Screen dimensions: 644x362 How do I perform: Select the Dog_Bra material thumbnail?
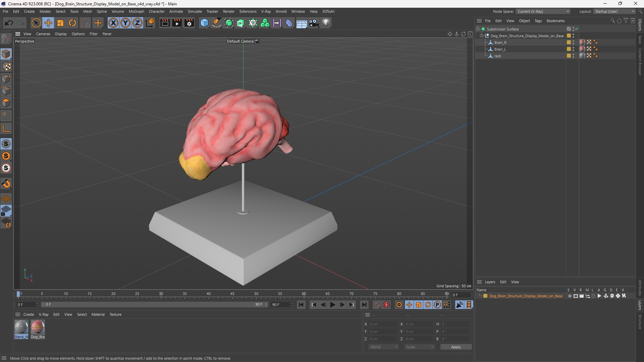38,327
